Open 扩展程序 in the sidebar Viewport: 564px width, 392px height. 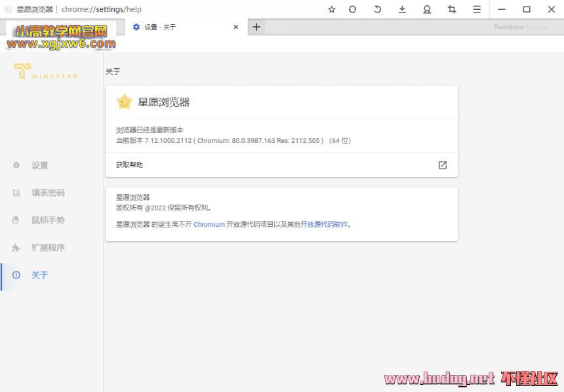[x=48, y=247]
